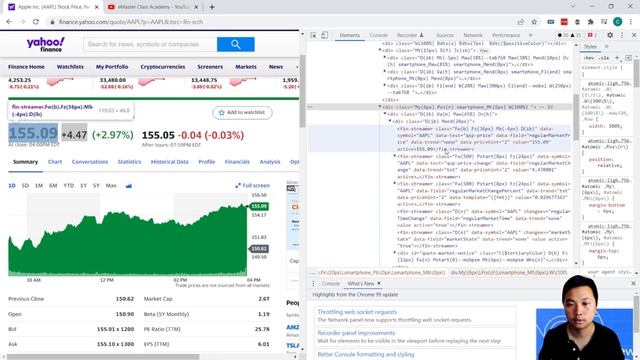Screen dimensions: 640x360
Task: Reload the page using the refresh icon
Action: pos(36,22)
